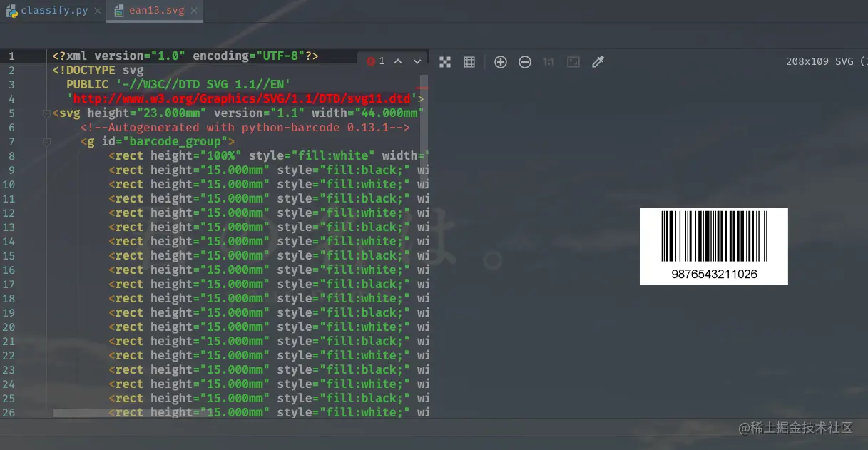Toggle the grid overlay in image preview

tap(469, 62)
